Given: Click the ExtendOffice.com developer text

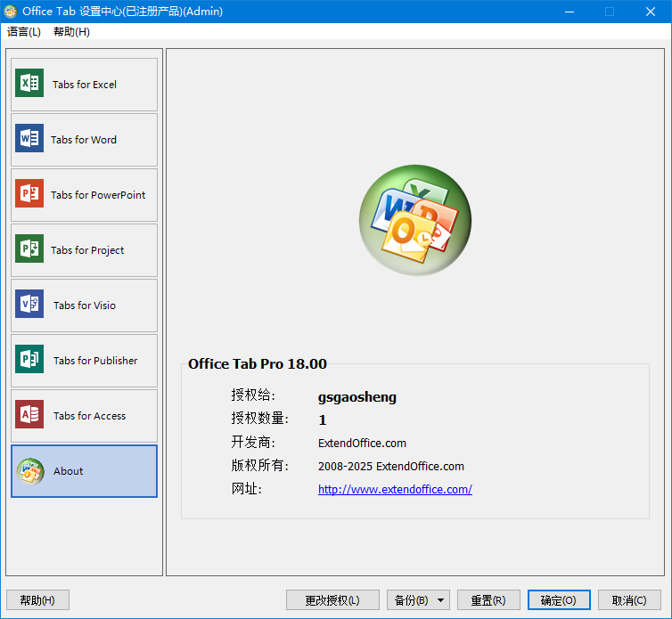Looking at the screenshot, I should coord(362,443).
